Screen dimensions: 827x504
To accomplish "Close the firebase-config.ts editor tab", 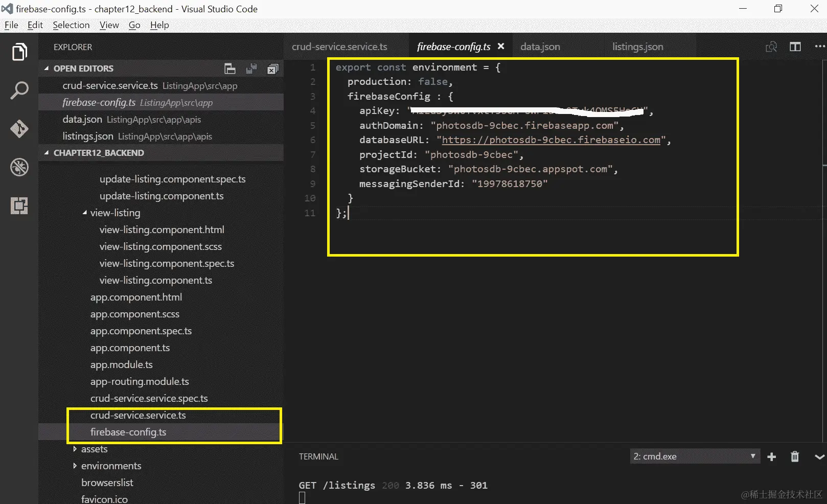I will pos(501,46).
